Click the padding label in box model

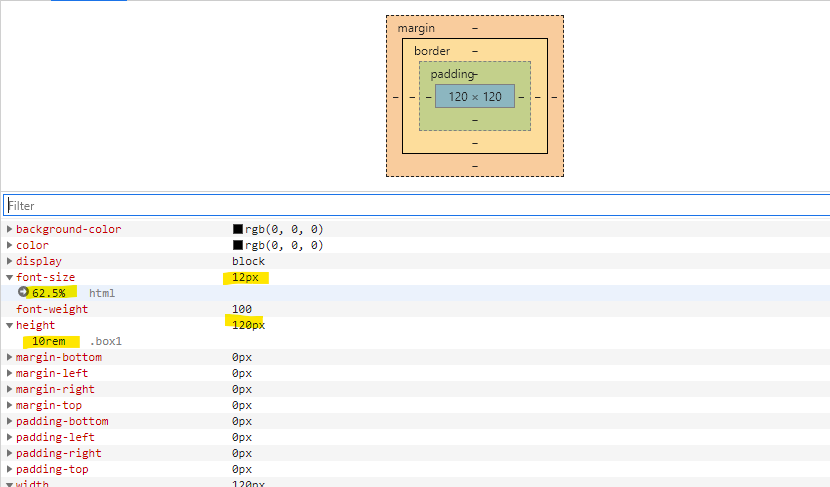click(x=453, y=74)
